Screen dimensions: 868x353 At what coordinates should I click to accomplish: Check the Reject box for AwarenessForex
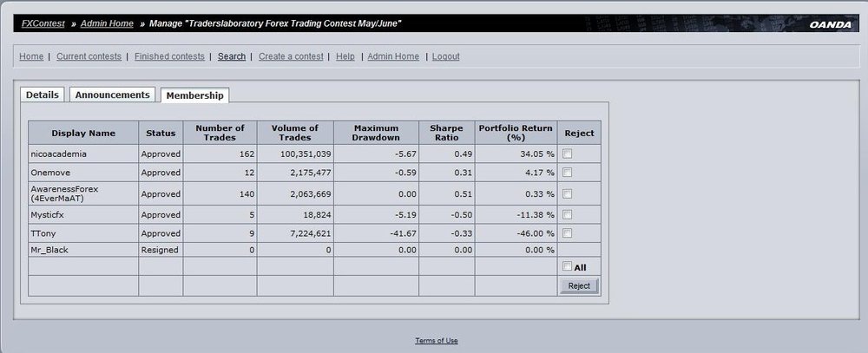(x=568, y=193)
